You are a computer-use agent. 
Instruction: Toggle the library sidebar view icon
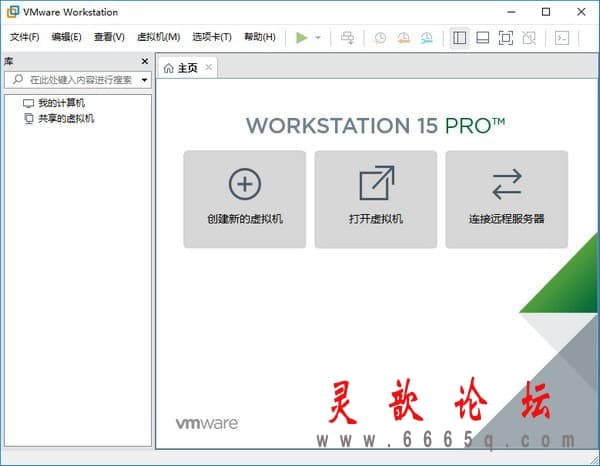click(459, 37)
